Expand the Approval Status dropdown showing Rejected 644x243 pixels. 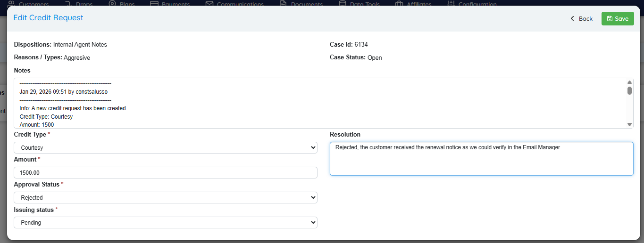pyautogui.click(x=165, y=198)
